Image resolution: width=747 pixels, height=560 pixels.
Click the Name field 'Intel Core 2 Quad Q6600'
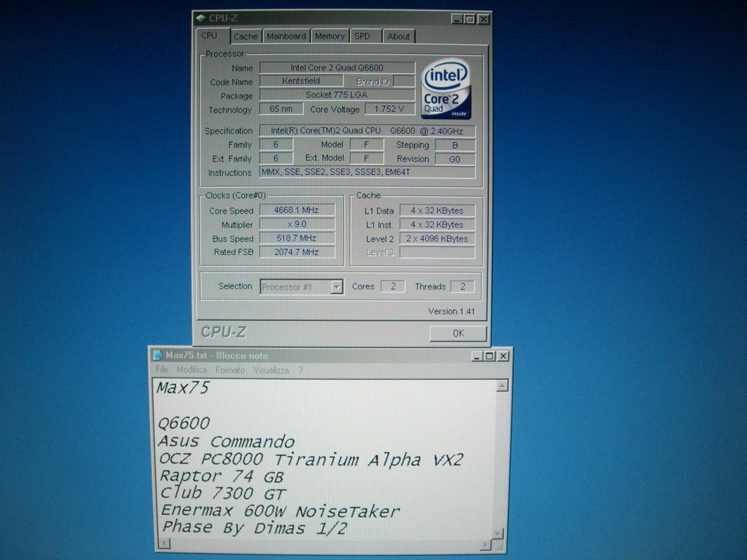click(x=337, y=68)
